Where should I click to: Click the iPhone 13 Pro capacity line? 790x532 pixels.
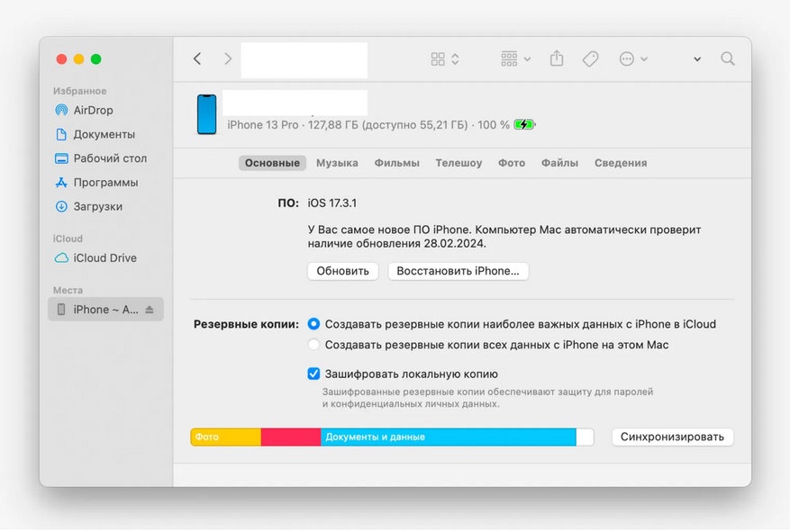tap(368, 125)
